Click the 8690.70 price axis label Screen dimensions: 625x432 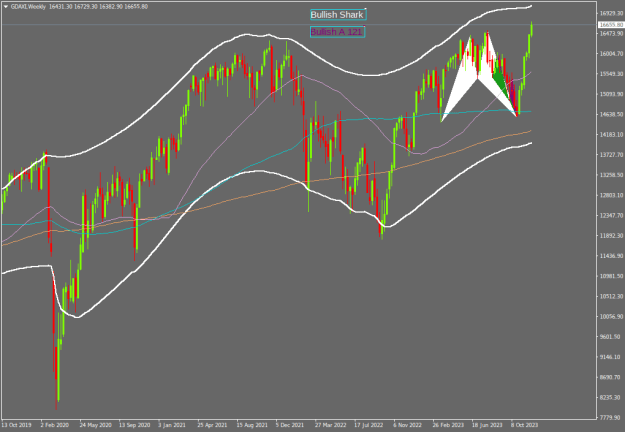pos(610,377)
